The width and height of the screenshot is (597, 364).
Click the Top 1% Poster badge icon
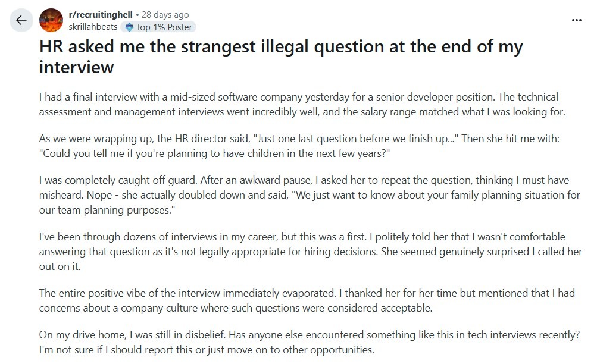coord(129,27)
